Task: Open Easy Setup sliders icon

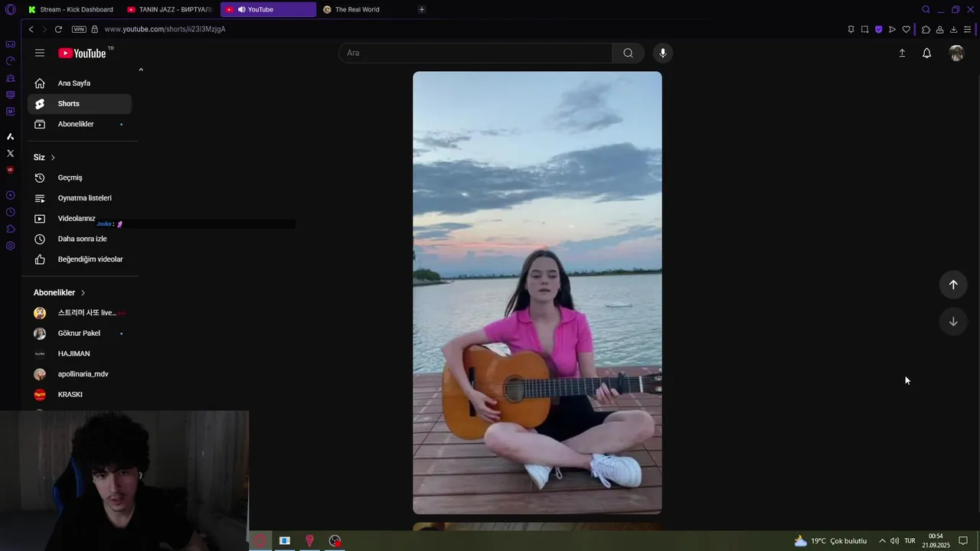Action: pos(968,29)
